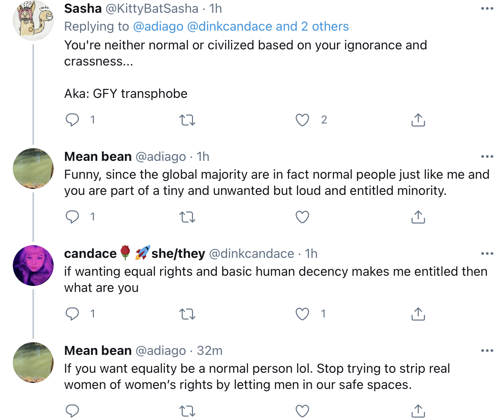Open Sasha's cartoon avatar
This screenshot has height=420, width=504.
click(x=33, y=20)
